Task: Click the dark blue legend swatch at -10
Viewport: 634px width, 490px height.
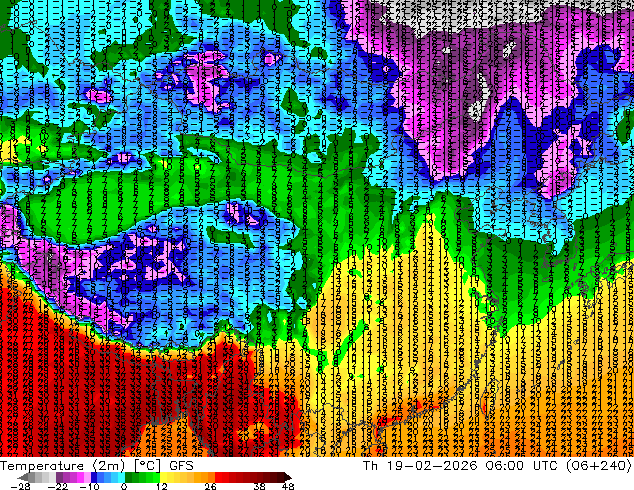Action: pos(94,477)
